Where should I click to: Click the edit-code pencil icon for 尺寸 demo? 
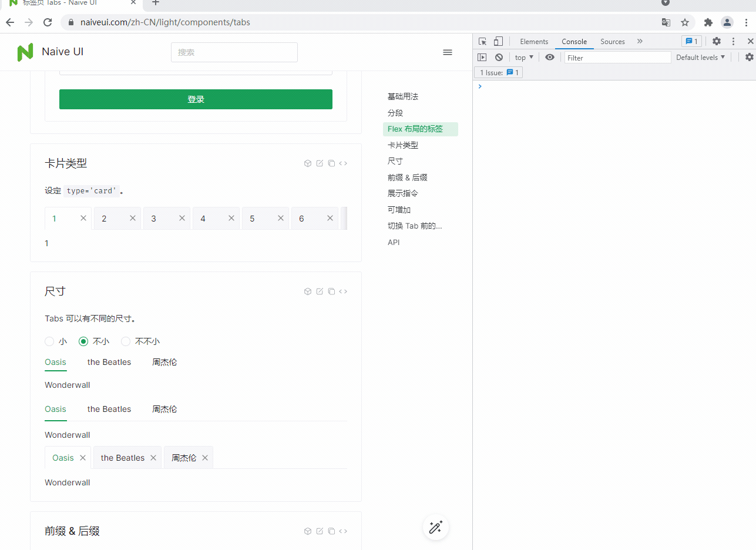pos(319,291)
